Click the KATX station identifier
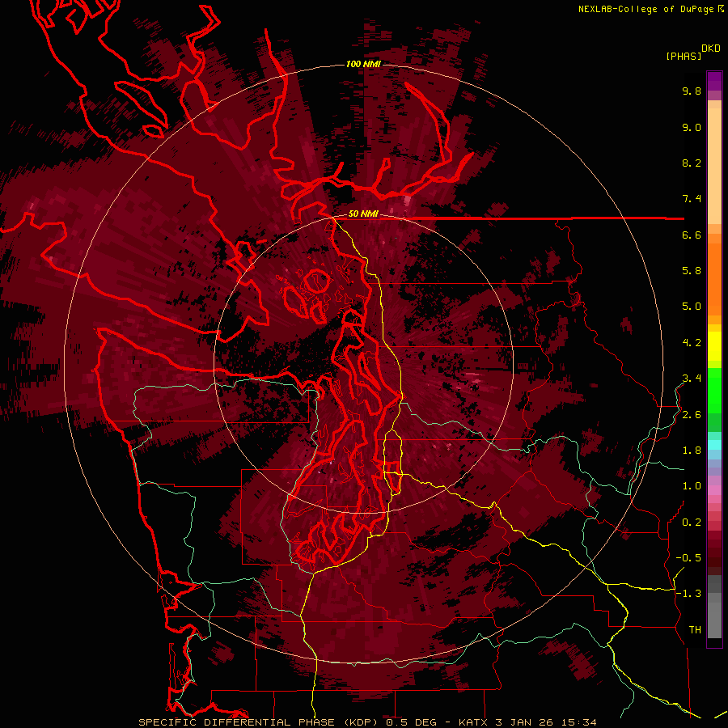Screen dimensions: 728x728 pos(473,722)
